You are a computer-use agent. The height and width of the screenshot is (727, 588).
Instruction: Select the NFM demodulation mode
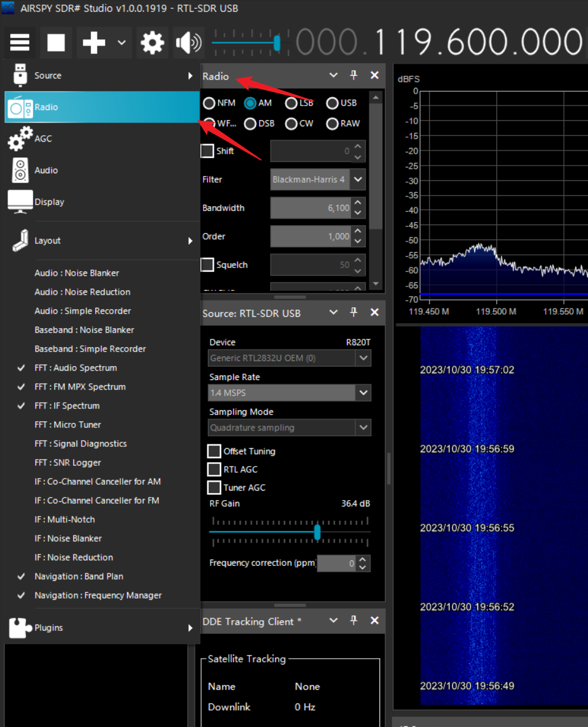(x=209, y=103)
